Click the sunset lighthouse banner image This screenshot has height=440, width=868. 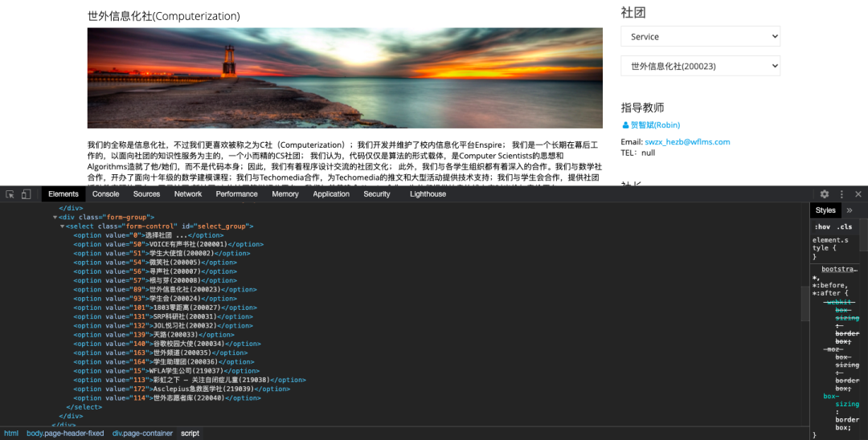345,78
